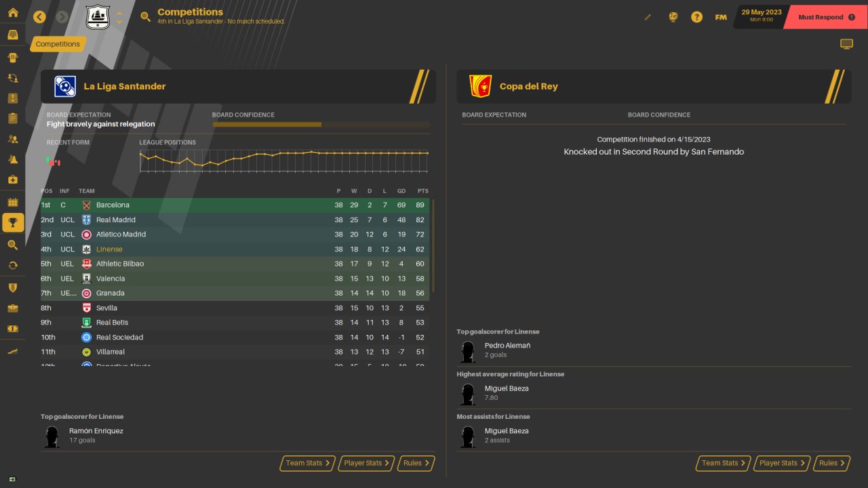Open Pedro Alemañ top goalscorer profile

(507, 346)
